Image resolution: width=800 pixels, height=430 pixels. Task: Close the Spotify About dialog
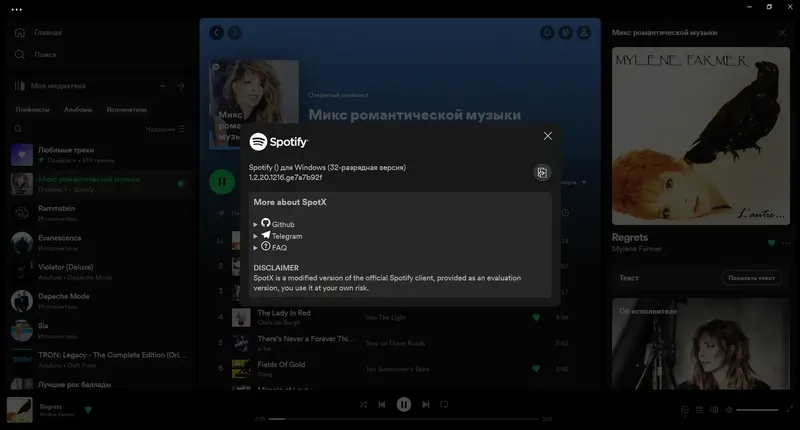coord(547,136)
